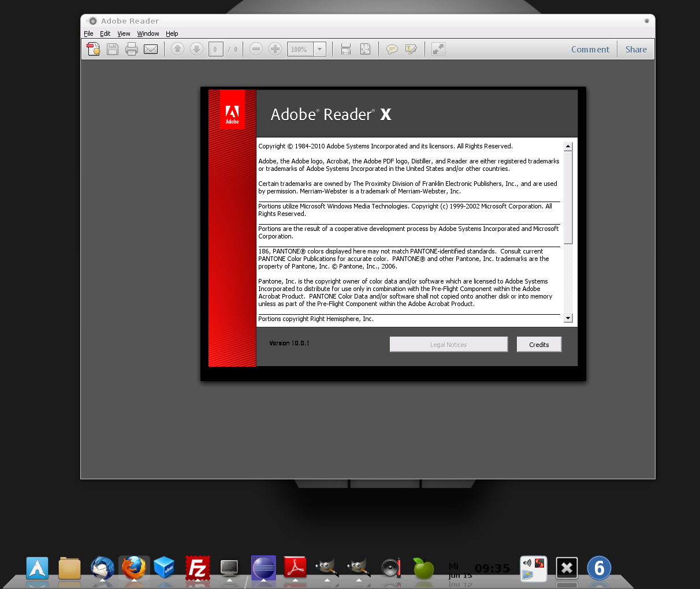Open the Comment panel

pos(590,49)
